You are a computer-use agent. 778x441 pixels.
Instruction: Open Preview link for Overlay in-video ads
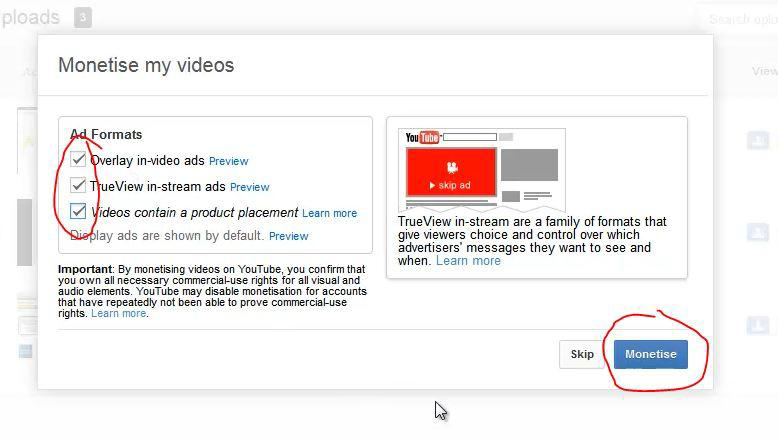pos(228,161)
